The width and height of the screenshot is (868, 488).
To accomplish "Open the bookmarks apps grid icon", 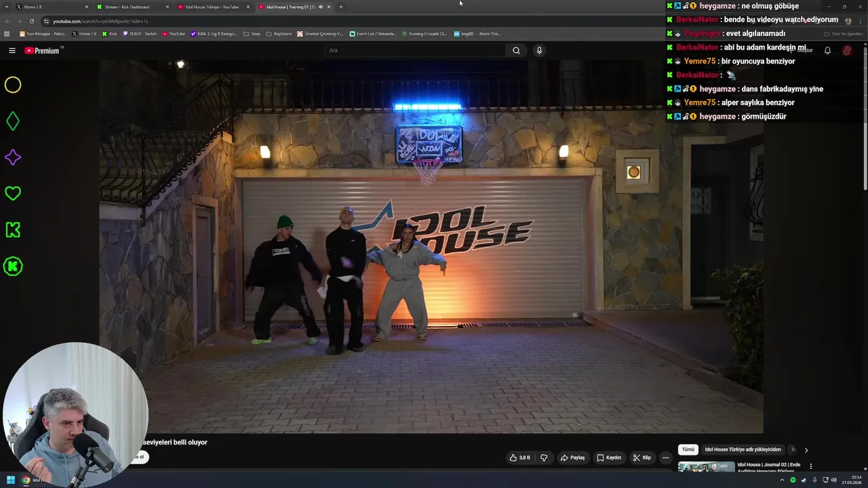I will pos(7,33).
